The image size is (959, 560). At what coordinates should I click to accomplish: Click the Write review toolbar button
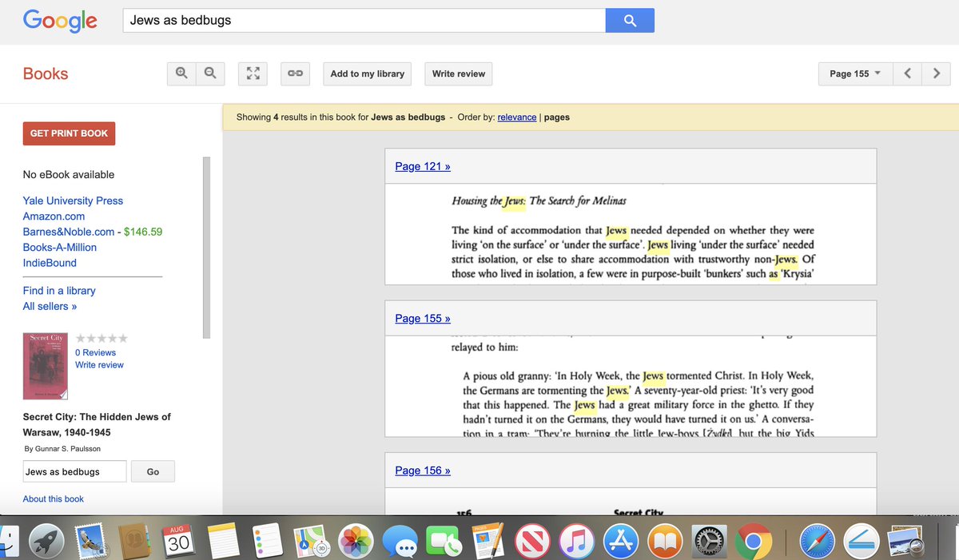(x=459, y=73)
